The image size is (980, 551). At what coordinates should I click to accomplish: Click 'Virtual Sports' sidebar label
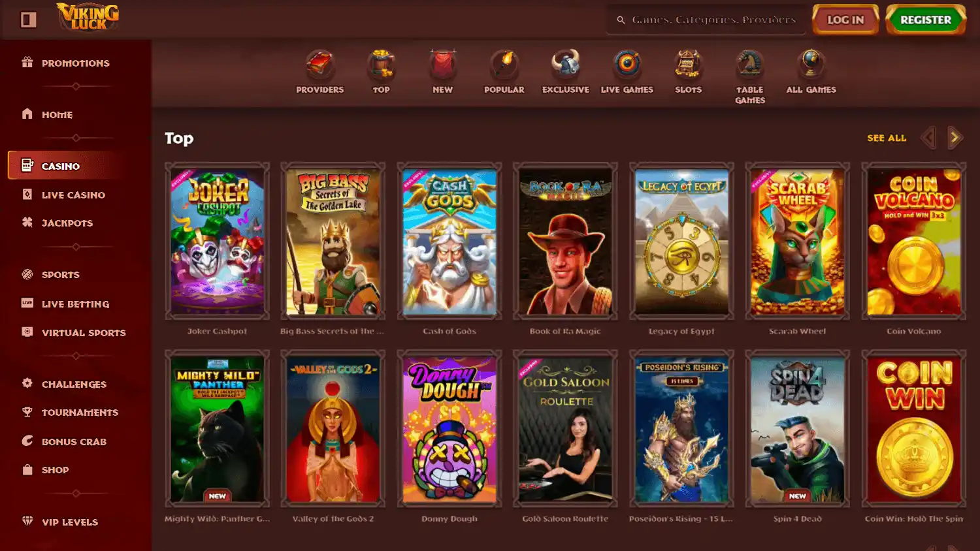click(84, 333)
